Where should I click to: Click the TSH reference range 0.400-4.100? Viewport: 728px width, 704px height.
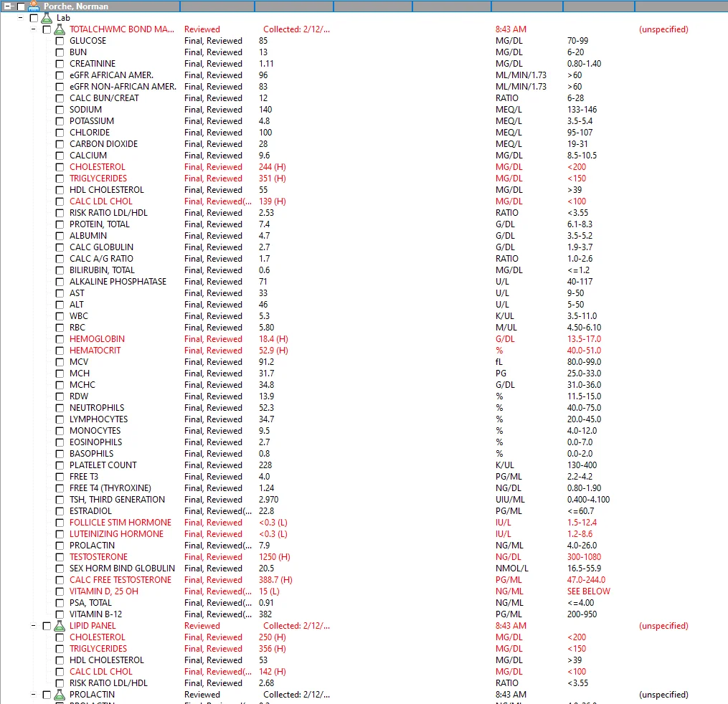(x=588, y=500)
